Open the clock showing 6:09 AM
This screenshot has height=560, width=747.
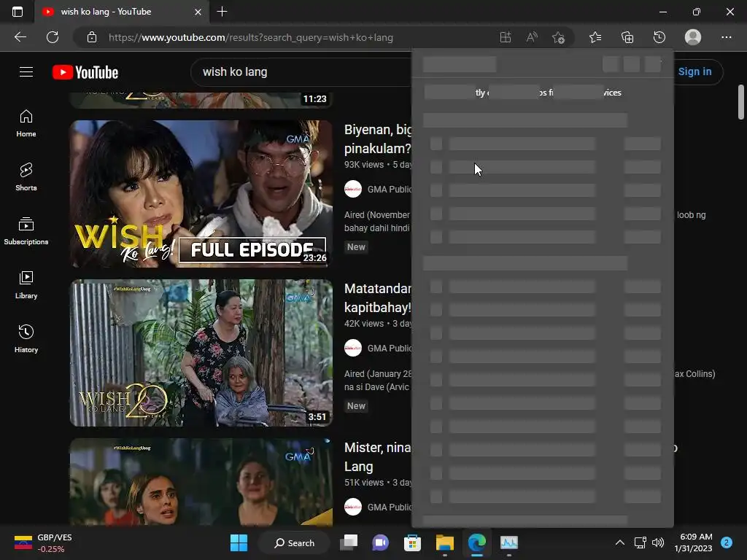point(693,542)
